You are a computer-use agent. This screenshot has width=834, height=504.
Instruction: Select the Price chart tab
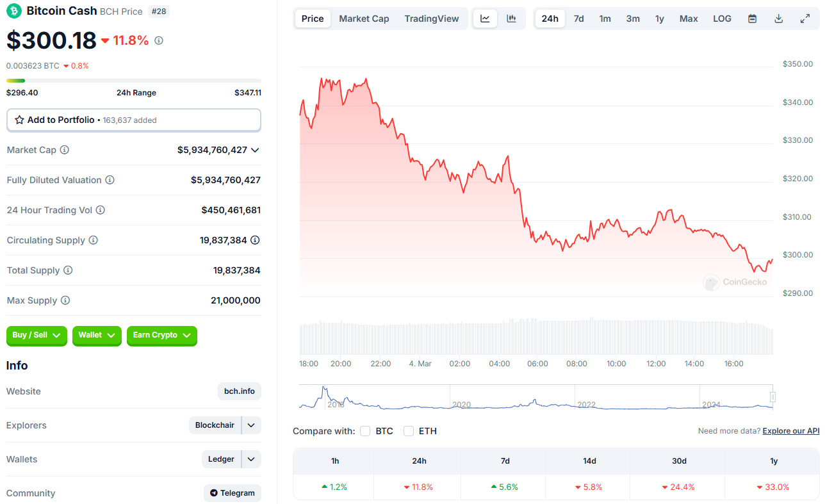coord(313,19)
